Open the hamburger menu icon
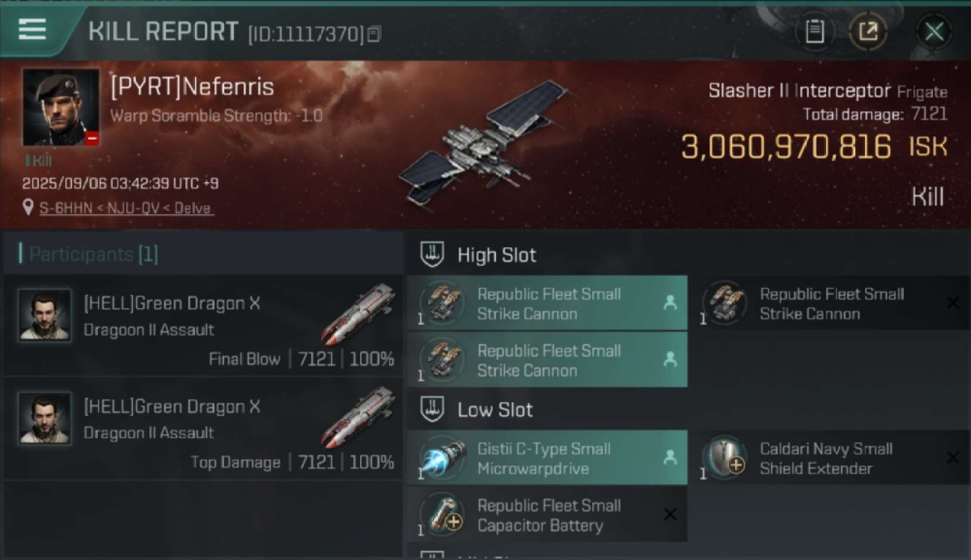Screen dimensions: 971x560 click(x=32, y=30)
